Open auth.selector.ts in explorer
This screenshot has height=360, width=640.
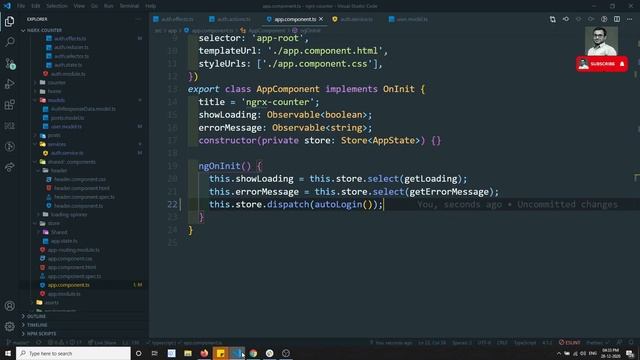tap(71, 56)
